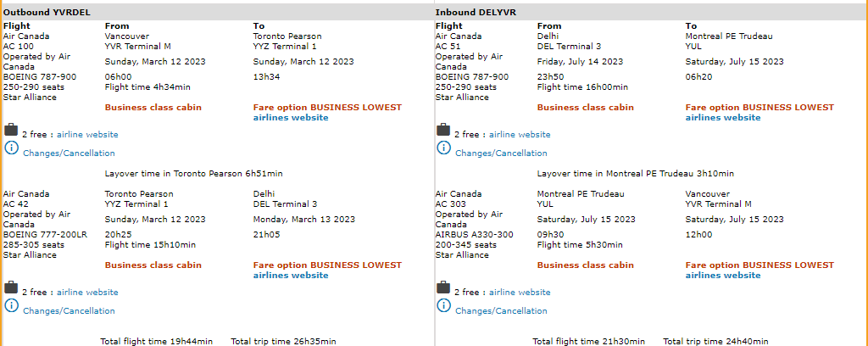
Task: Click the baggage icon for flight AC 303
Action: (x=443, y=287)
